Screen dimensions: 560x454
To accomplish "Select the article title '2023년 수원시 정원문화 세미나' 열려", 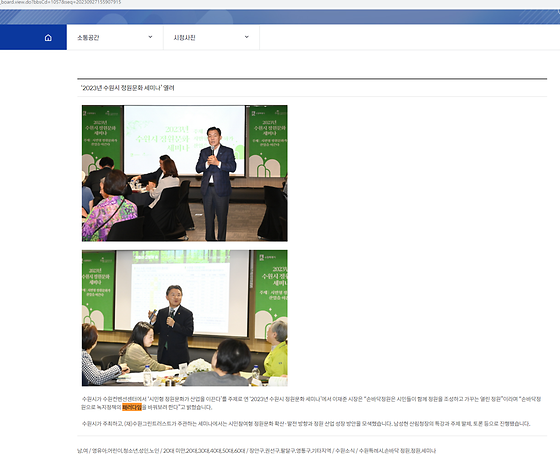I will coord(128,88).
